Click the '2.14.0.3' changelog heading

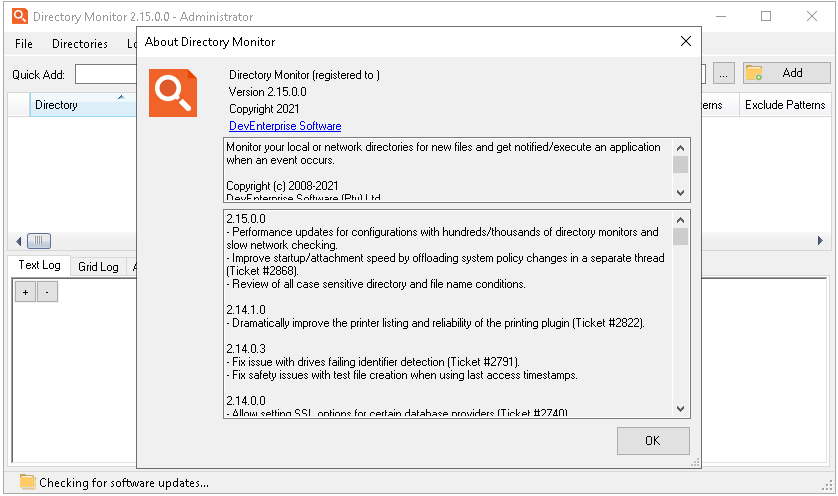246,349
